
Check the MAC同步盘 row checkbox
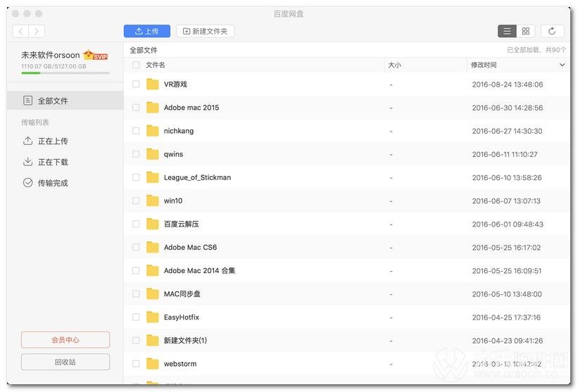click(136, 293)
